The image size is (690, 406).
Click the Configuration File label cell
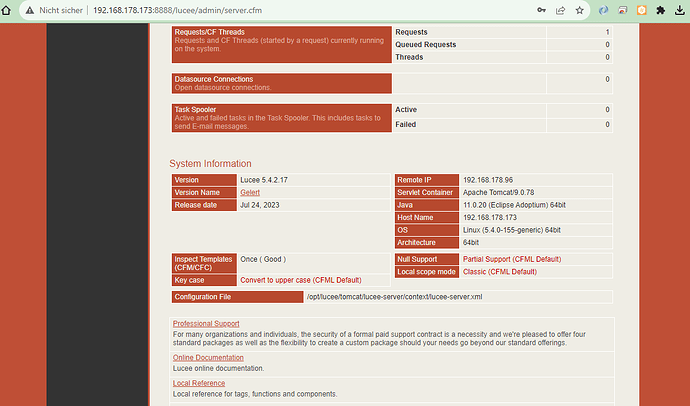[x=238, y=297]
